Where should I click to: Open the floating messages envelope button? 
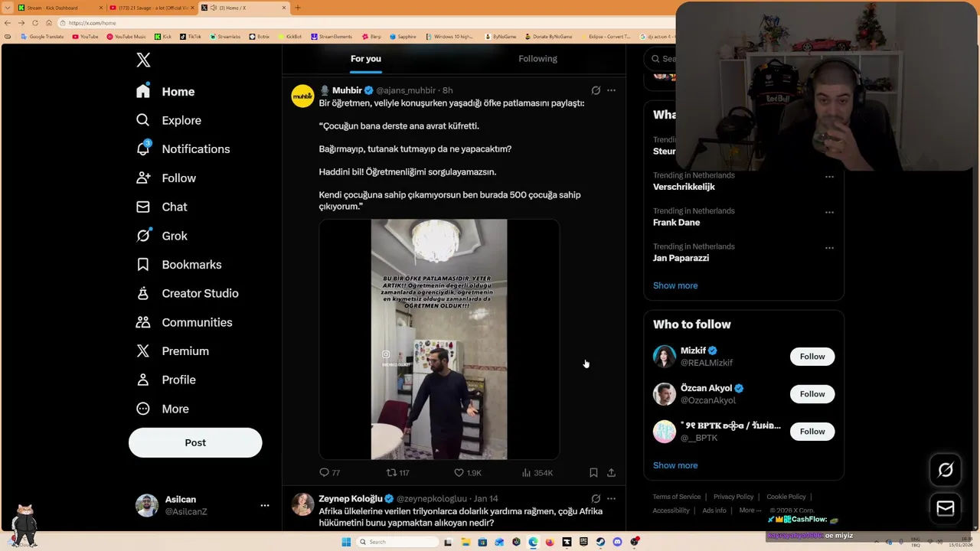pos(946,508)
